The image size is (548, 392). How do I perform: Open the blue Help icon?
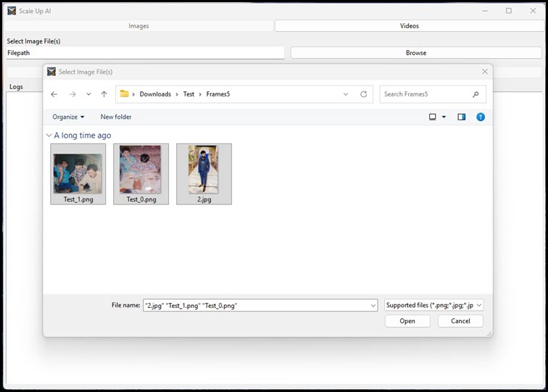click(x=481, y=117)
